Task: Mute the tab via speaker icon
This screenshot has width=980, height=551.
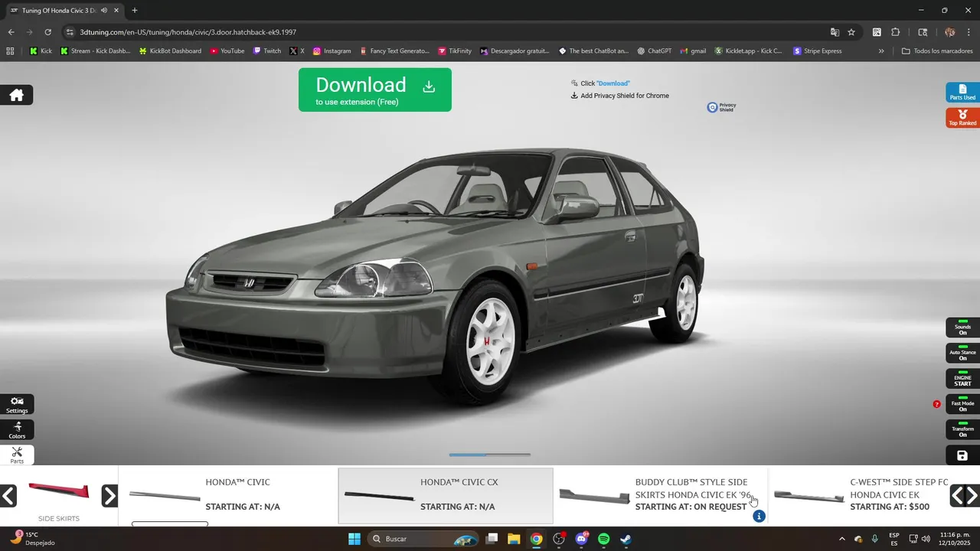Action: pos(104,11)
